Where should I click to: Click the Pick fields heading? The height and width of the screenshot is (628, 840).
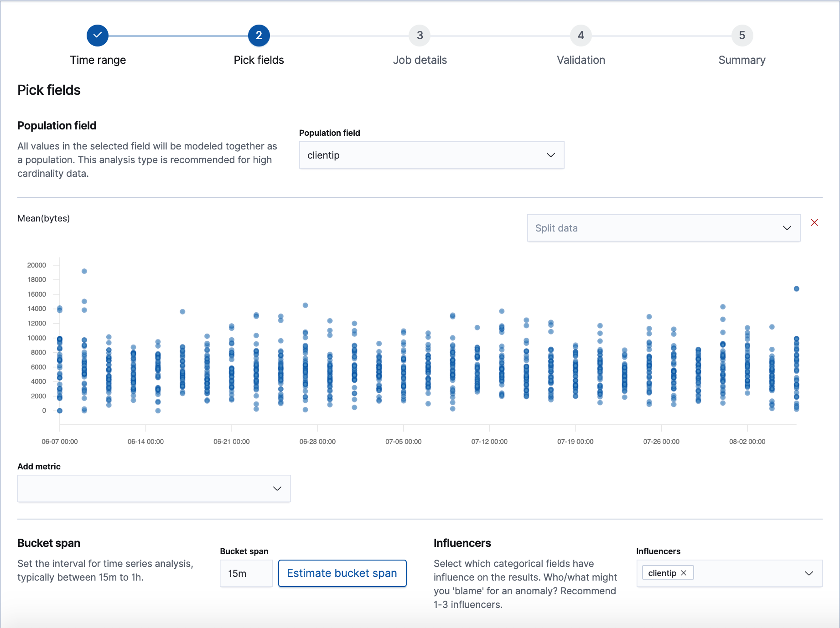(x=49, y=90)
